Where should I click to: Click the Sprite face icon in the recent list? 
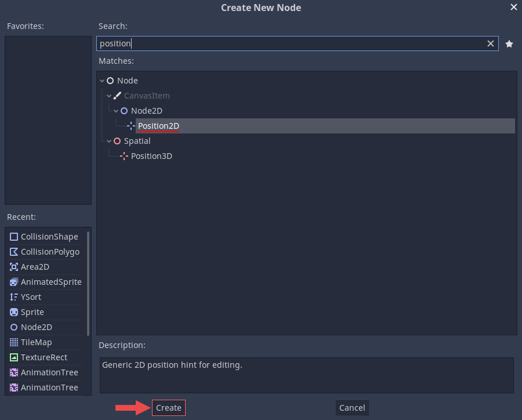coord(14,312)
